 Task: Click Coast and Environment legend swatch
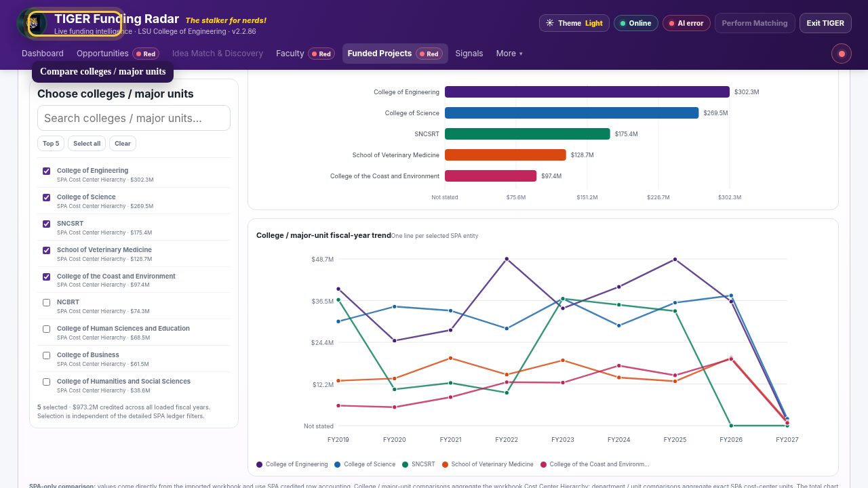544,465
